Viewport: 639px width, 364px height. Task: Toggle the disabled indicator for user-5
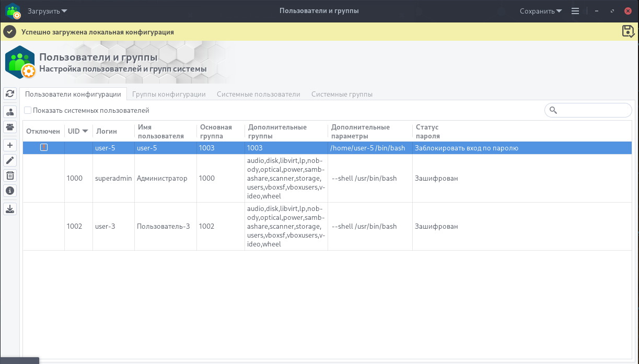coord(44,148)
